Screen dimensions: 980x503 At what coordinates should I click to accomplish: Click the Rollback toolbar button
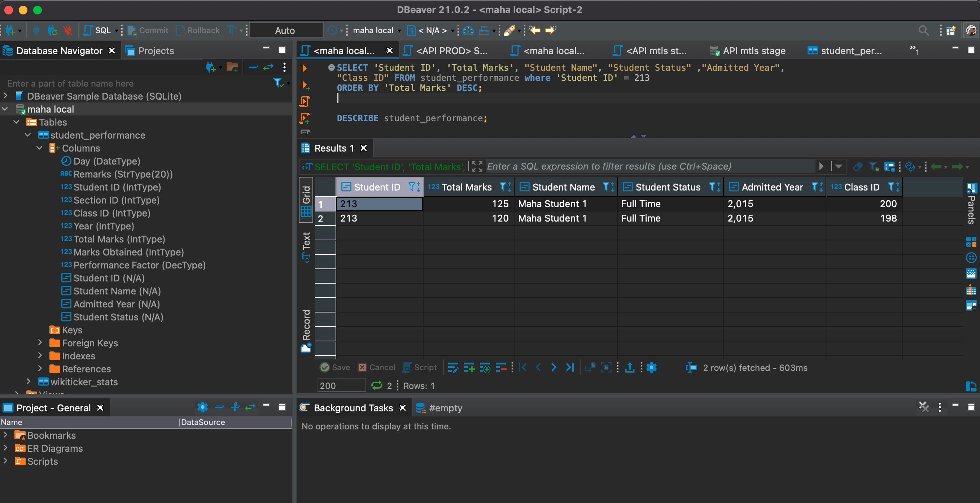198,30
